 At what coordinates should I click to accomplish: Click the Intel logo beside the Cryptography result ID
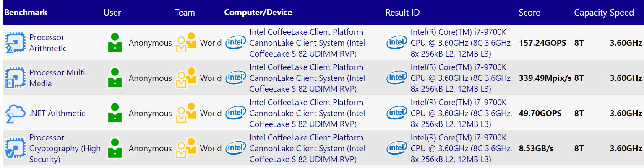coord(397,148)
